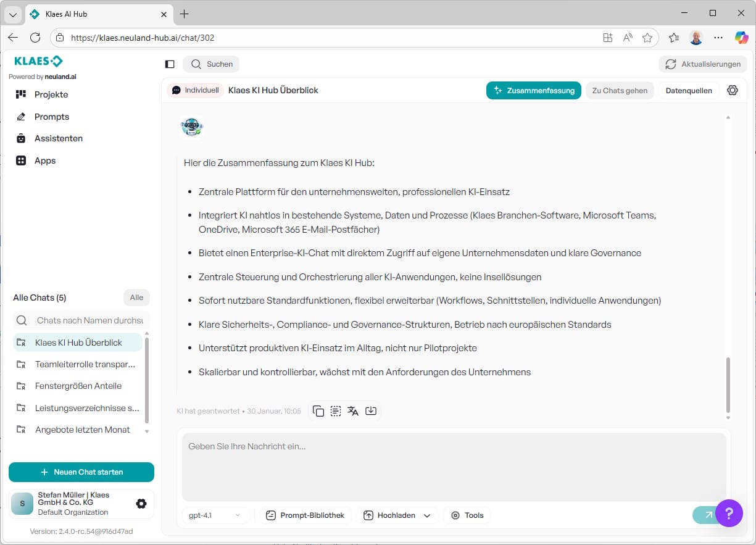The height and width of the screenshot is (545, 756).
Task: Open the gpt-4.1 model dropdown
Action: pyautogui.click(x=215, y=515)
